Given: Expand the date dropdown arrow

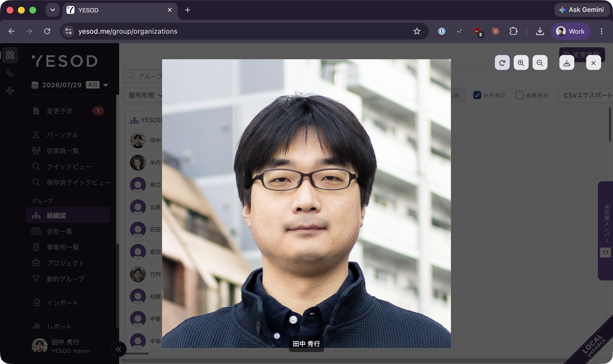Looking at the screenshot, I should point(106,85).
